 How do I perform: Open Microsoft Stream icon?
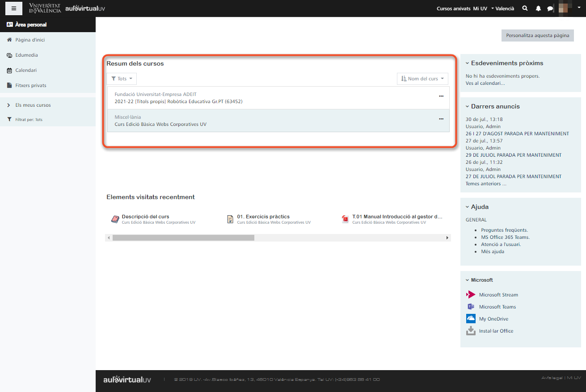pos(471,295)
